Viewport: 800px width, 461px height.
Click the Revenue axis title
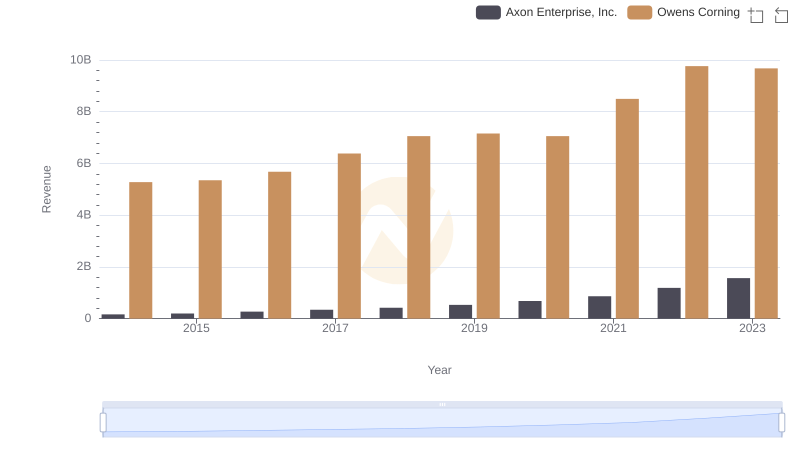coord(46,189)
